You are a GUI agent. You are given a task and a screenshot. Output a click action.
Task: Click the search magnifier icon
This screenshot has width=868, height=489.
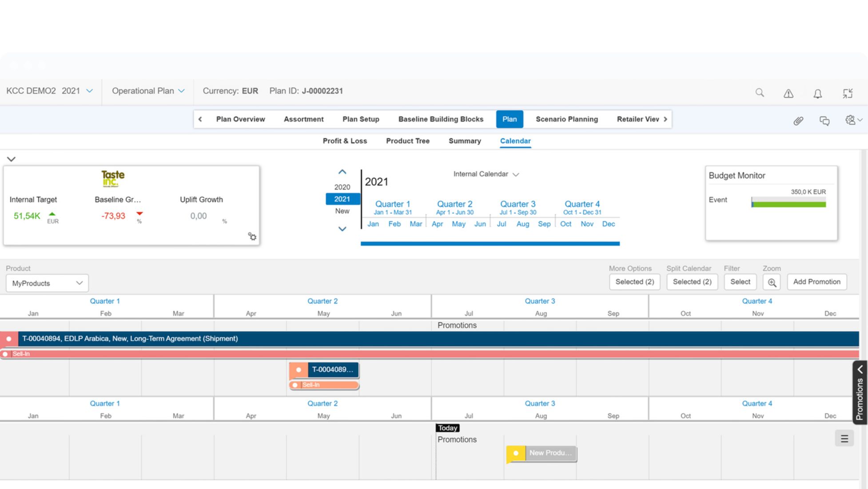760,92
